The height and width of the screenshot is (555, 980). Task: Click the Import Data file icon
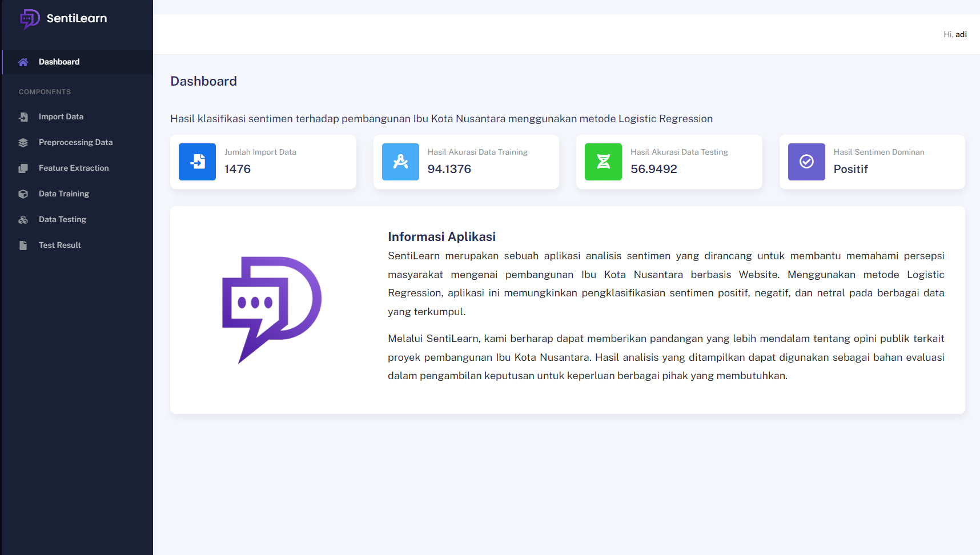coord(23,117)
